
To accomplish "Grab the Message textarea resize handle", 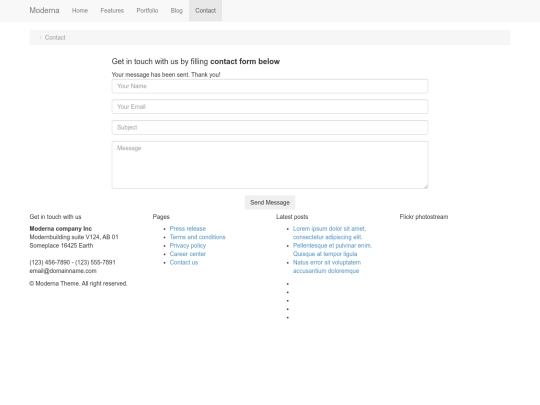I will tap(426, 186).
